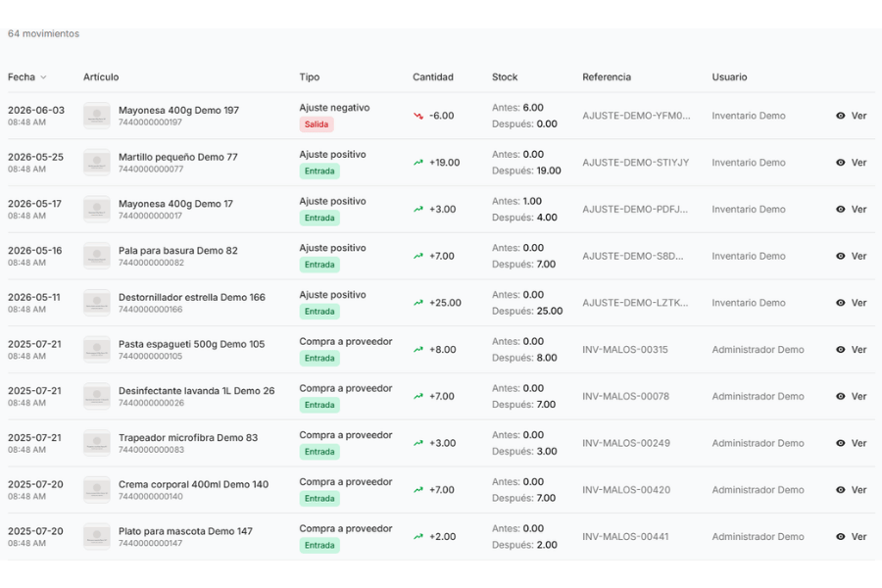Click Ver for Plato para mascota Demo 147

click(851, 536)
